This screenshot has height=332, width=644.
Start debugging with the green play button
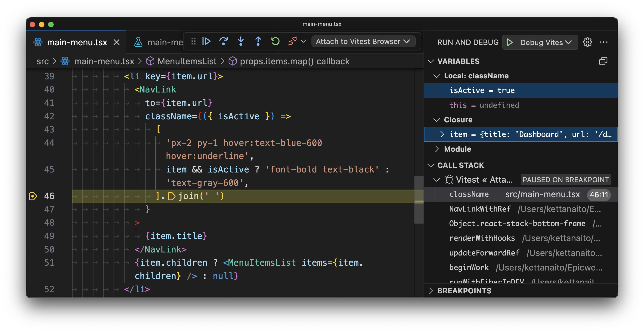510,42
